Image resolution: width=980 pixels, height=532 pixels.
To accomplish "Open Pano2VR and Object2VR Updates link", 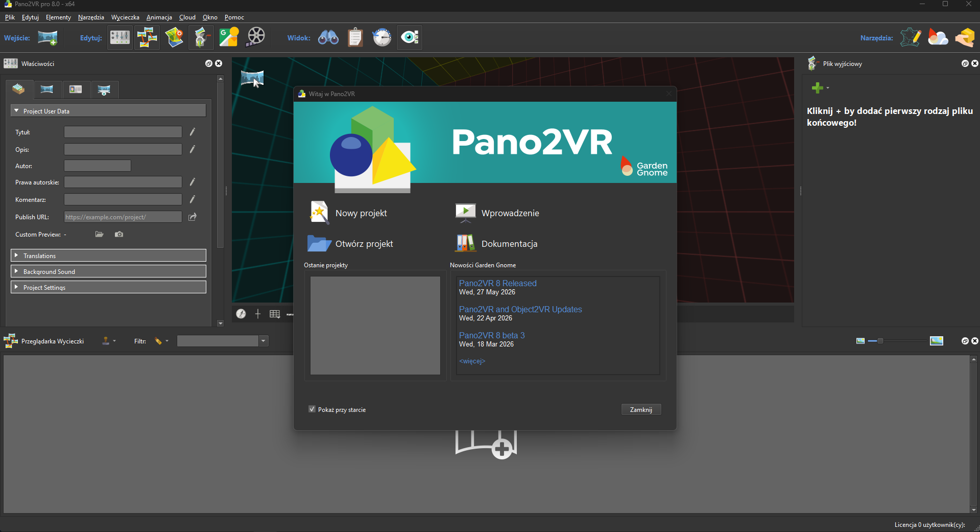I will 520,309.
